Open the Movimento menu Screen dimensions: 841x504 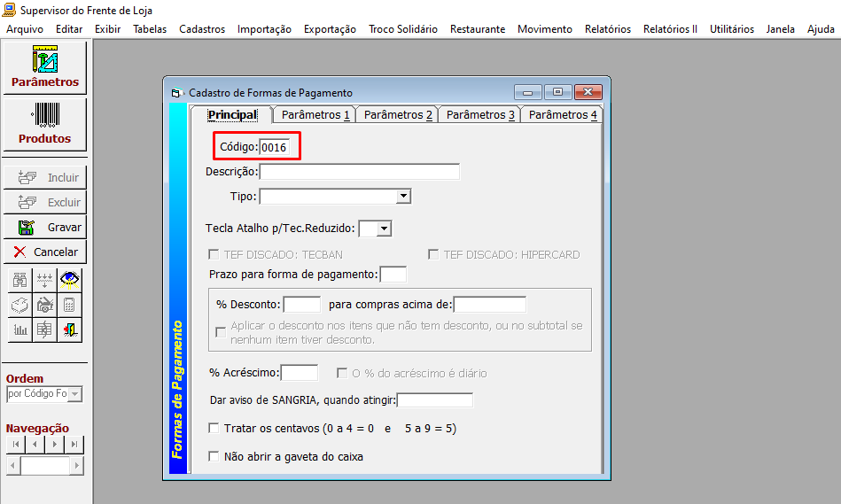pos(545,29)
